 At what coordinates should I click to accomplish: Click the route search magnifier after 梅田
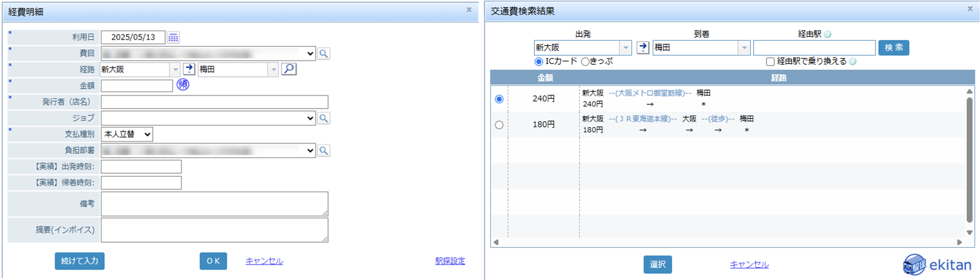coord(289,69)
